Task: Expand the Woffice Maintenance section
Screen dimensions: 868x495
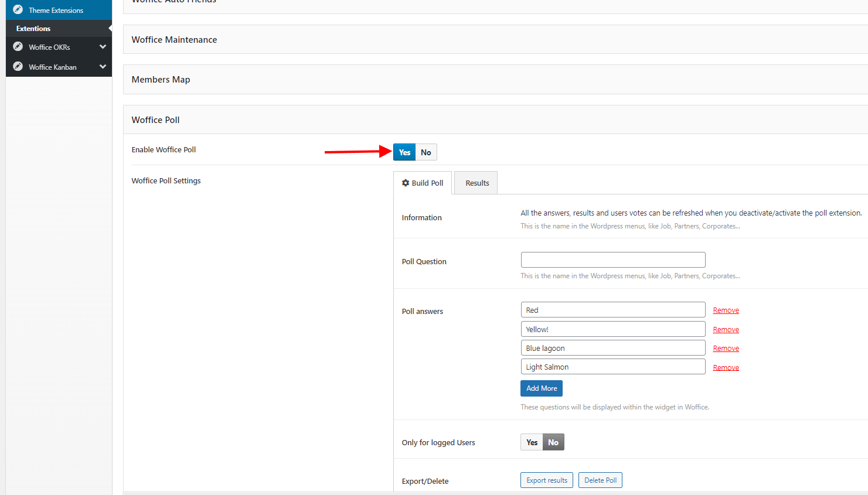Action: click(174, 40)
